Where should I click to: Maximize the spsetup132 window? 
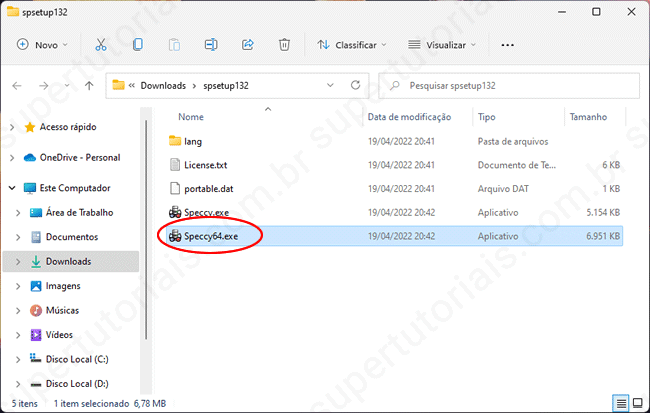tap(596, 12)
